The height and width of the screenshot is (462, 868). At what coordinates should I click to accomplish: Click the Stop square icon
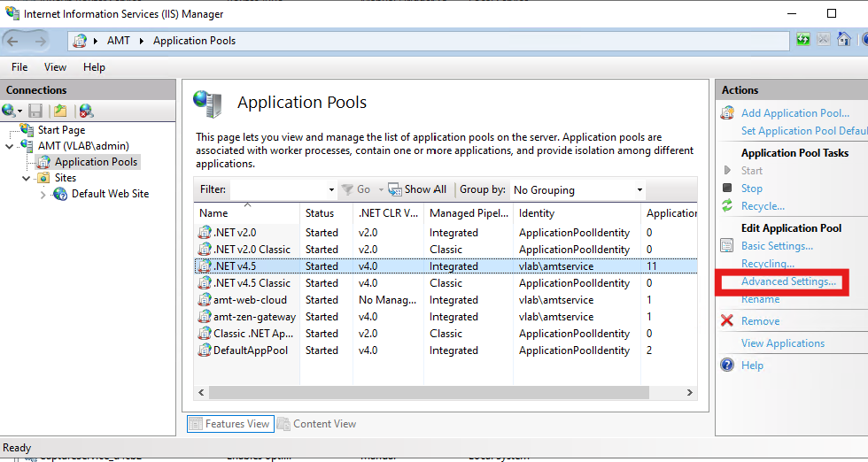pos(727,189)
